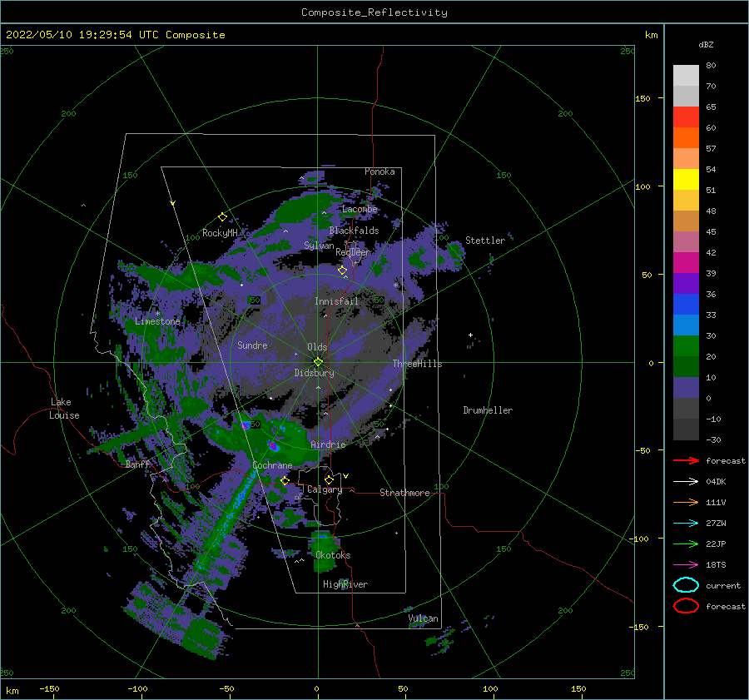Click the slate purple 10 dBZ swatch
749x700 pixels.
coord(686,387)
